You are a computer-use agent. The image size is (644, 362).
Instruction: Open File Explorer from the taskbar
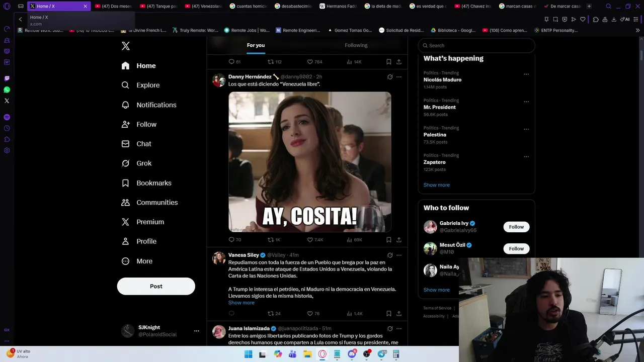pyautogui.click(x=307, y=354)
